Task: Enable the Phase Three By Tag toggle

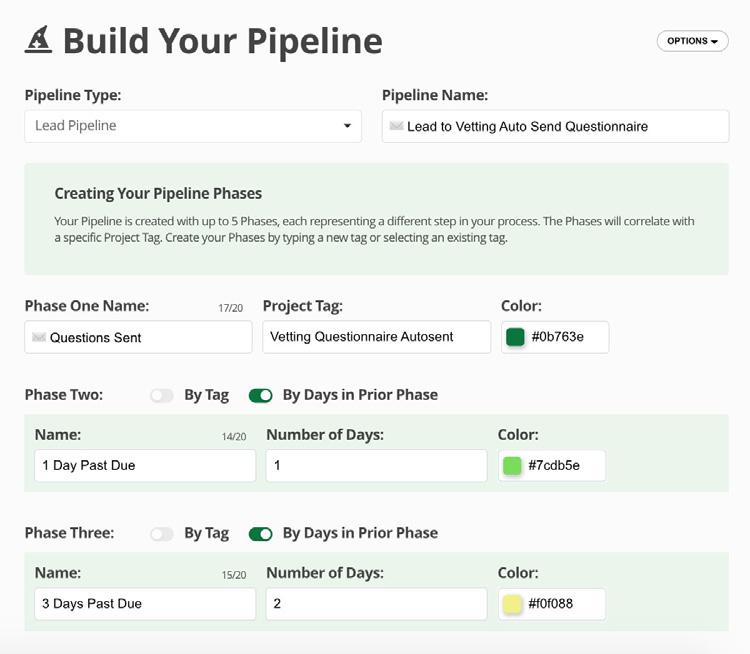Action: tap(161, 534)
